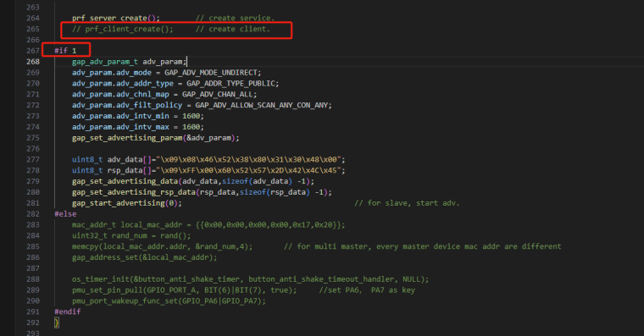The image size is (644, 336).
Task: Click the MAC address initializer "{{0x00,0x00..."
Action: click(x=269, y=225)
